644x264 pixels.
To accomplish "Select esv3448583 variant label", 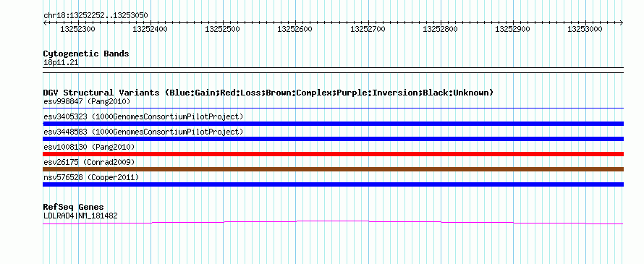I will coord(143,132).
